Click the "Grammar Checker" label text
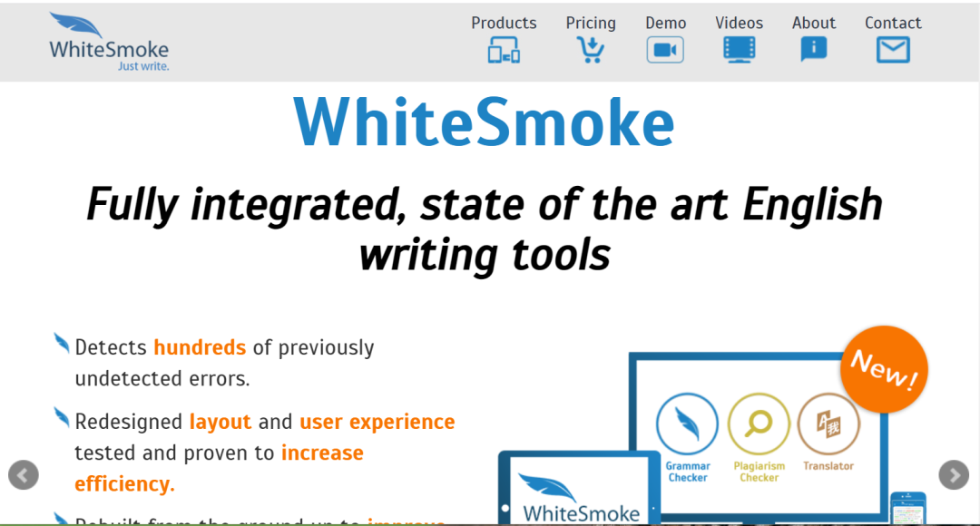Image resolution: width=980 pixels, height=526 pixels. coord(688,472)
